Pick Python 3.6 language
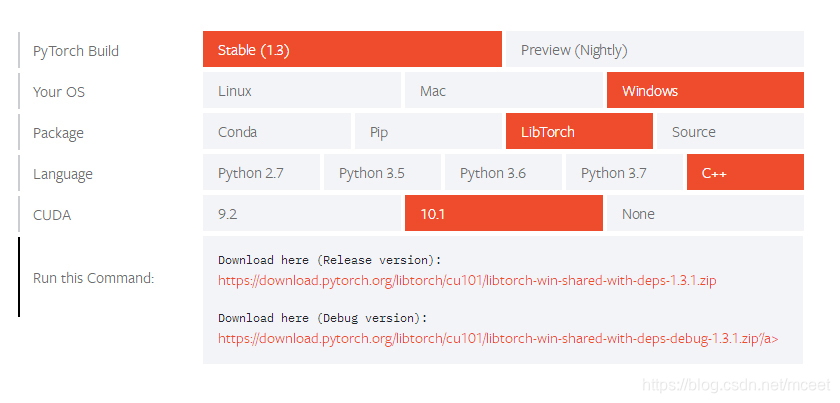840x403 pixels. [x=503, y=172]
